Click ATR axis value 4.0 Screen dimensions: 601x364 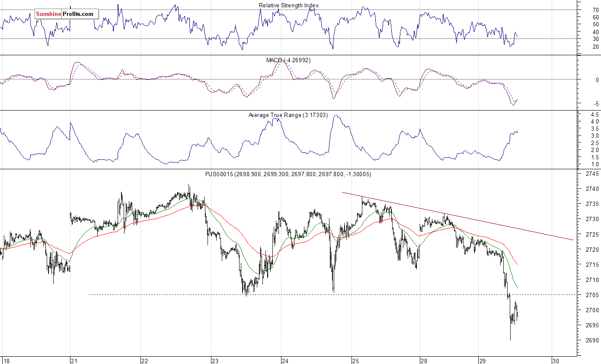tap(595, 122)
